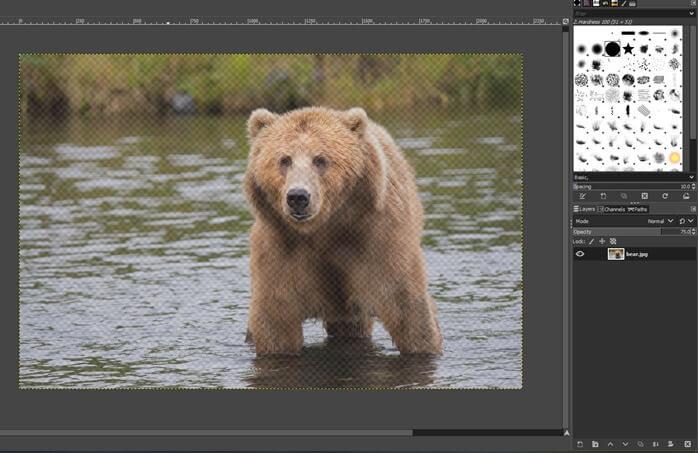Screen dimensions: 698x453
Task: Duplicate the bear.jpg layer
Action: point(641,444)
